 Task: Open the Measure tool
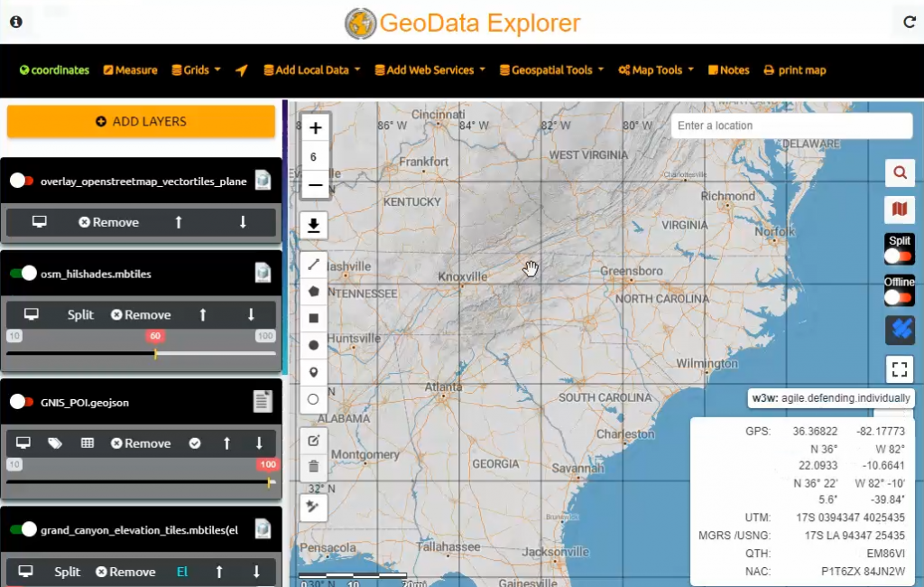(130, 70)
